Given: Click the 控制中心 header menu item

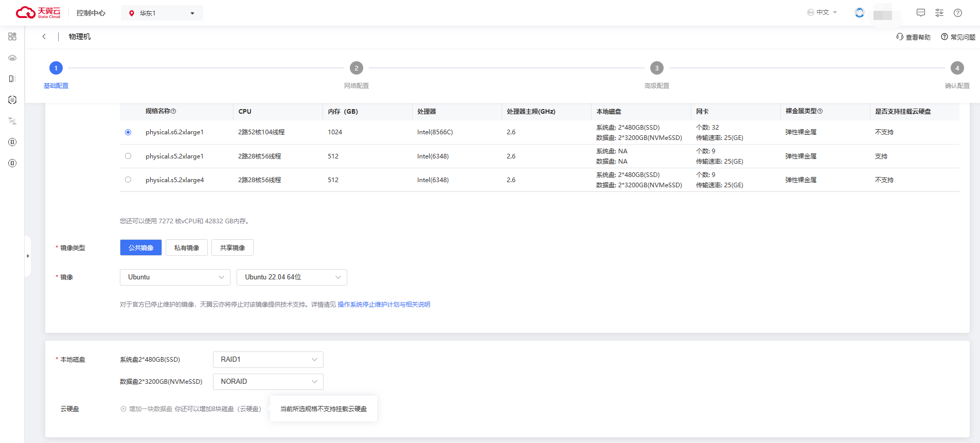Looking at the screenshot, I should pyautogui.click(x=91, y=13).
